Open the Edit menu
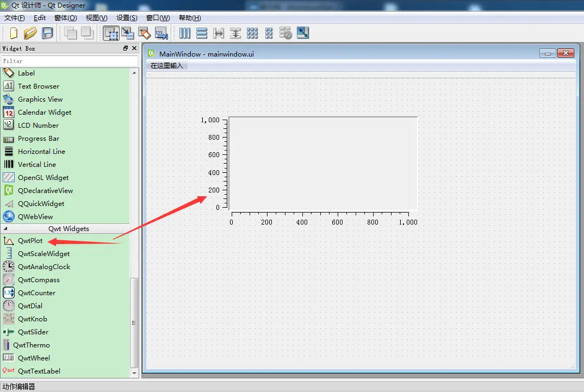The width and height of the screenshot is (584, 392). [x=40, y=18]
